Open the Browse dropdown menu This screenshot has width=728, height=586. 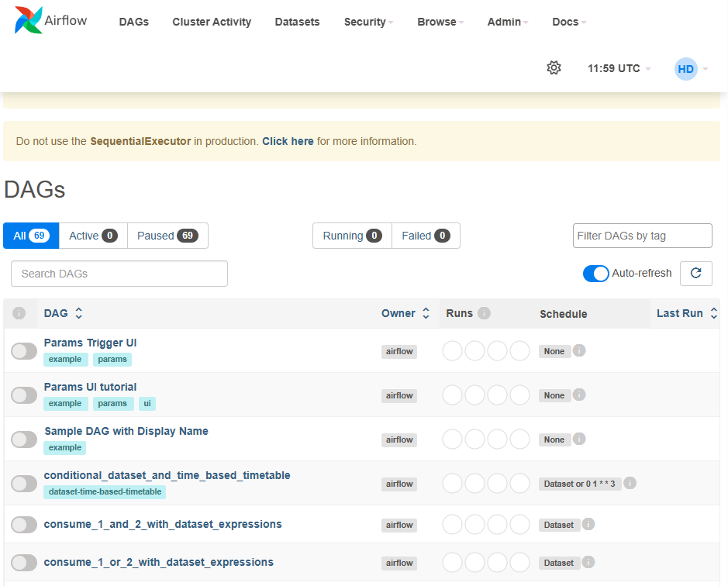[440, 22]
